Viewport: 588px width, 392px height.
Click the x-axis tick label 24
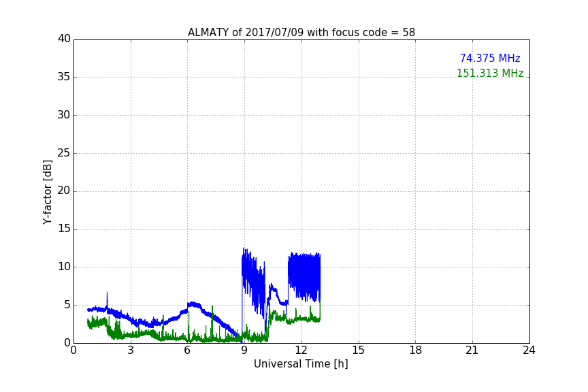click(x=529, y=350)
